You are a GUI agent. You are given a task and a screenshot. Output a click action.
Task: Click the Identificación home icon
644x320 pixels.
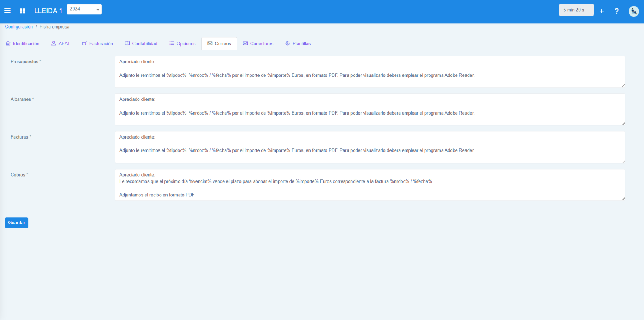[x=8, y=43]
